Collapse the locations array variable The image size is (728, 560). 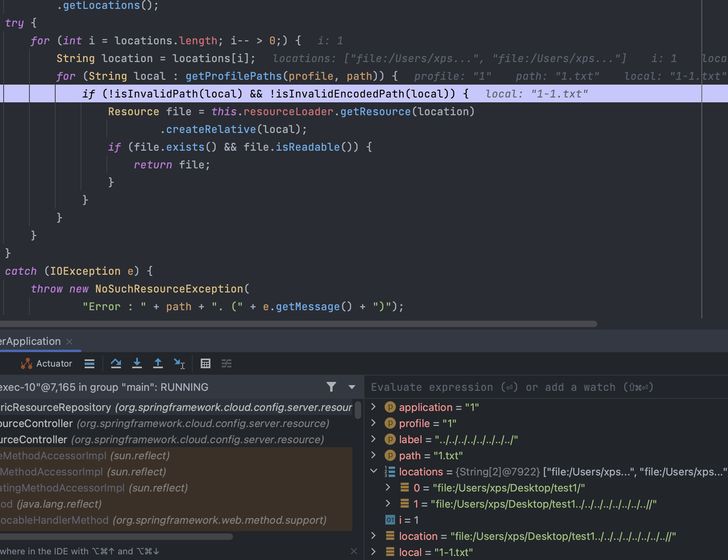[x=374, y=471]
